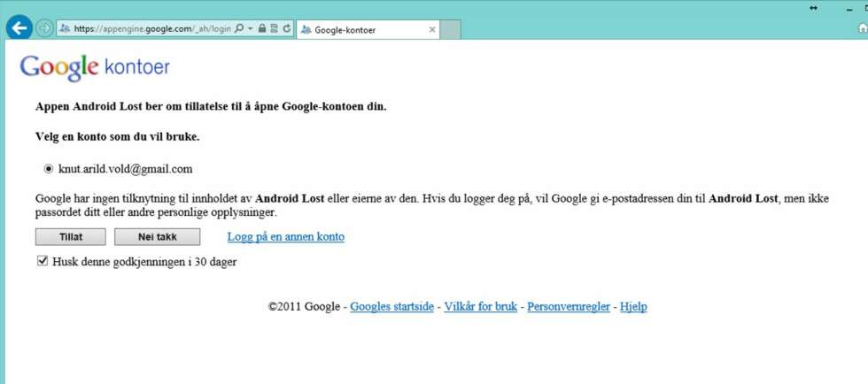The image size is (868, 384).
Task: Open the Vilkår for bruk link
Action: point(480,306)
